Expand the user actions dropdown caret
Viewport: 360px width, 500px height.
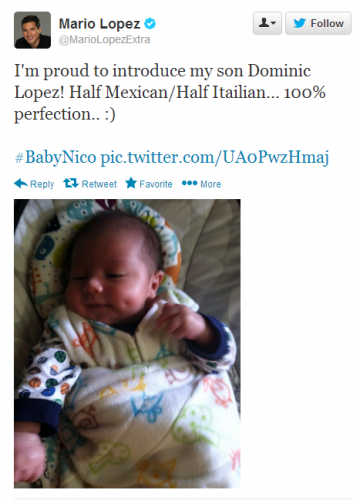274,23
